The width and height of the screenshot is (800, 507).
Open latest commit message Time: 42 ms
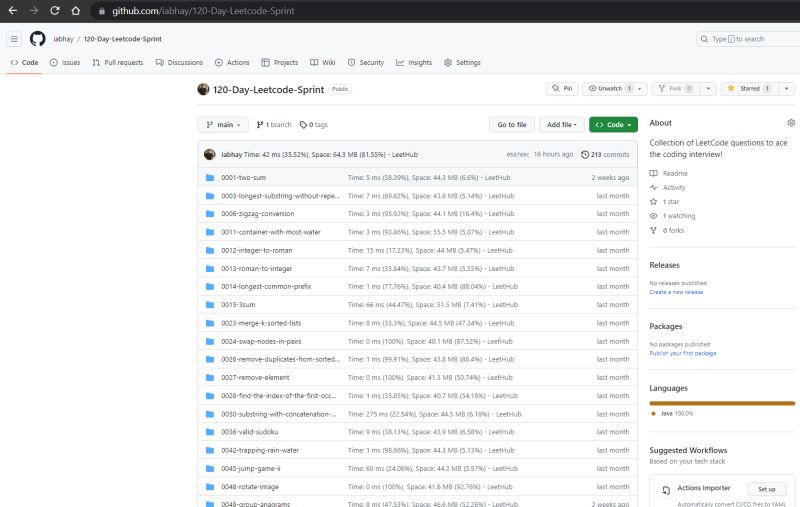[x=331, y=154]
